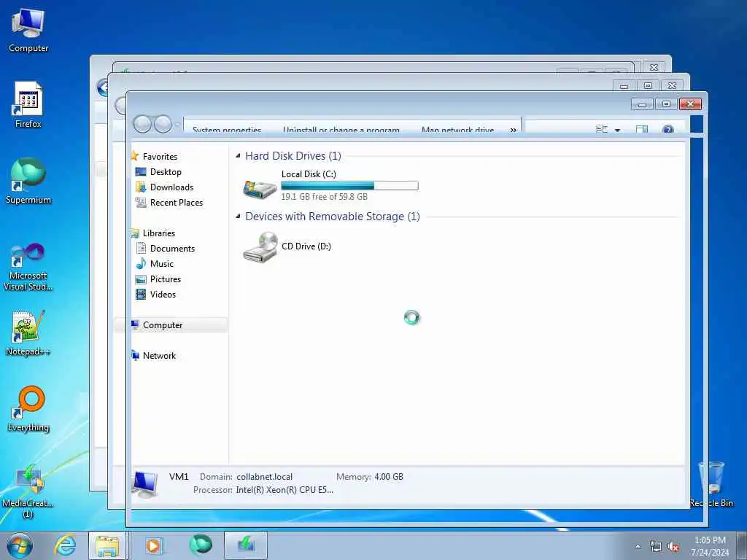747x560 pixels.
Task: Click the Intel(R) Xeon processor value
Action: click(285, 490)
